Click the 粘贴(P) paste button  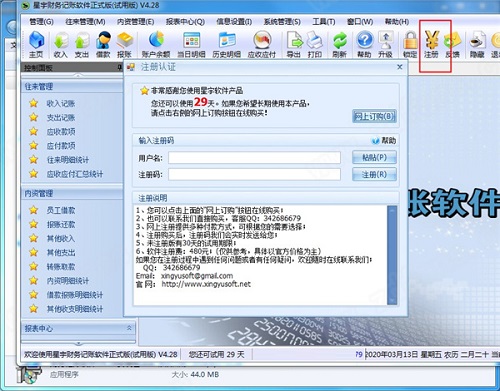point(374,157)
